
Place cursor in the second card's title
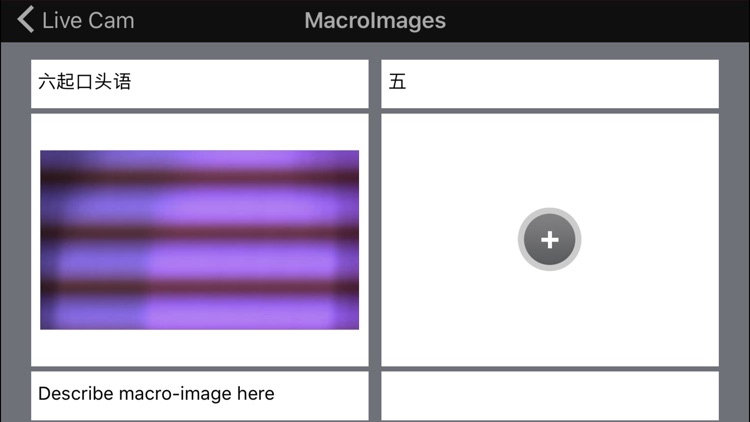[x=550, y=83]
